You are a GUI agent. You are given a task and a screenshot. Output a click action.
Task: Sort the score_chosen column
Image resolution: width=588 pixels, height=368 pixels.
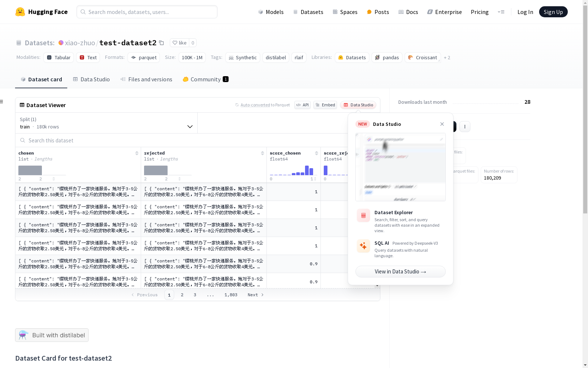(x=316, y=153)
